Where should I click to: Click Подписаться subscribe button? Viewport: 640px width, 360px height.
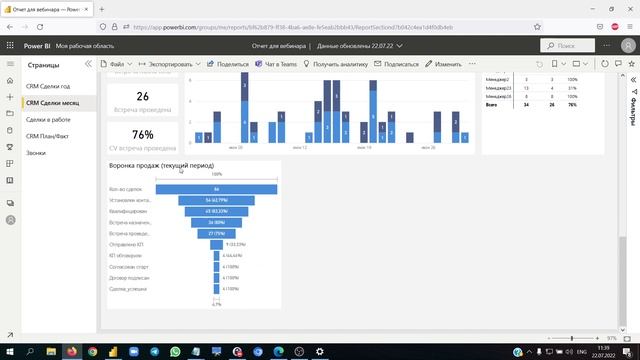pos(396,64)
